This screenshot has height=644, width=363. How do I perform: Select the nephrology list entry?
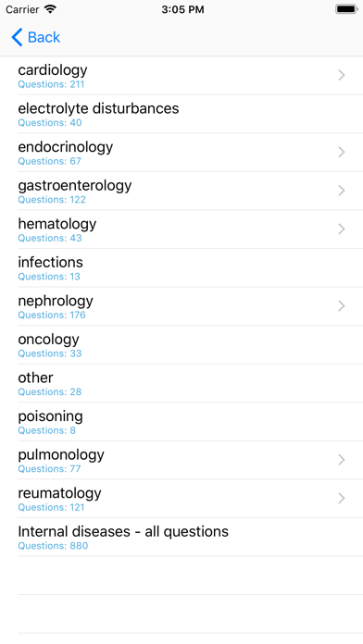point(181,306)
